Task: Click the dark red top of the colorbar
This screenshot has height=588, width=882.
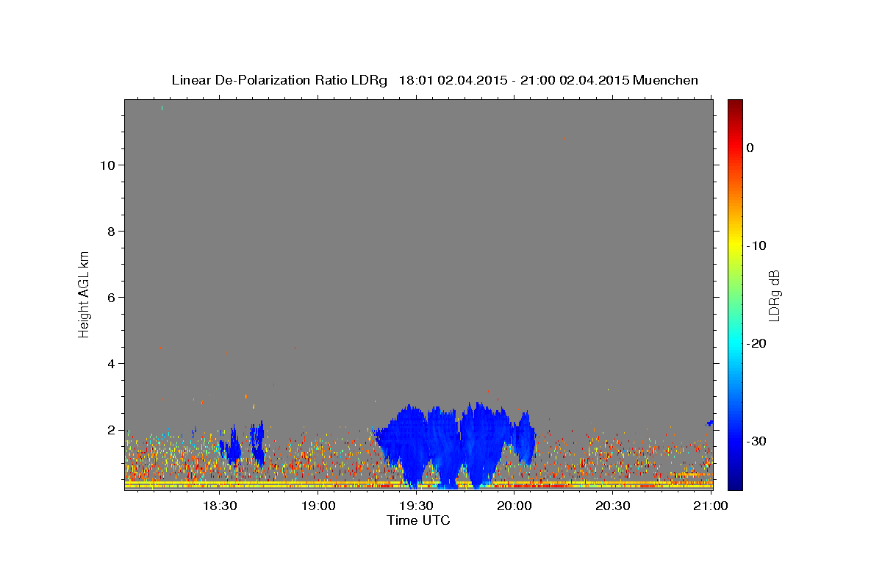Action: tap(735, 107)
